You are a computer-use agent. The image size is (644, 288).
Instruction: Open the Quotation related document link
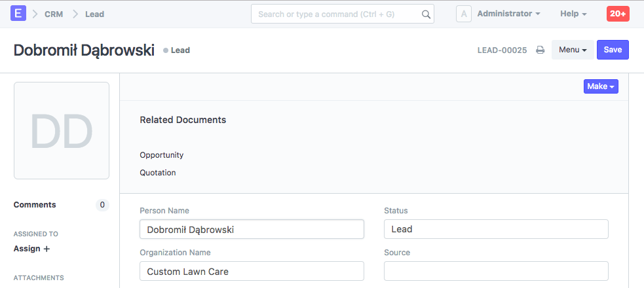point(158,173)
